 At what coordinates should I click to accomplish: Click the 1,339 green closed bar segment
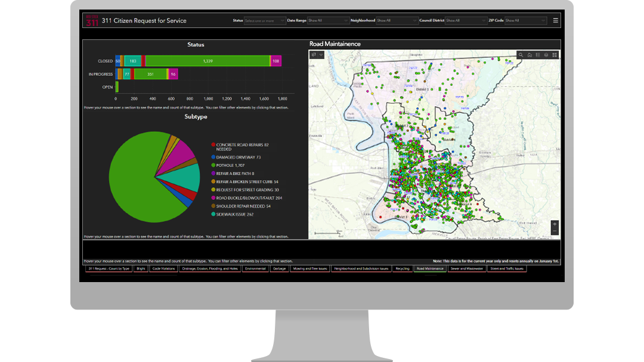[x=208, y=61]
